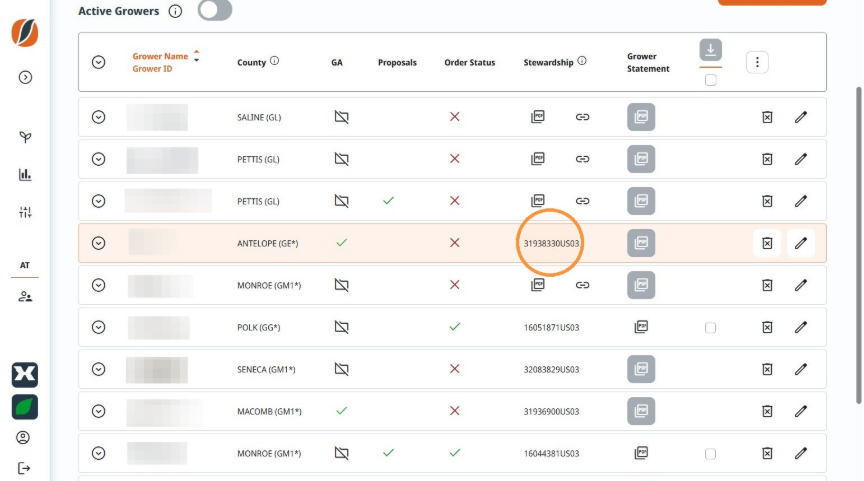864x481 pixels.
Task: Open the three-dot menu in table header
Action: [757, 62]
